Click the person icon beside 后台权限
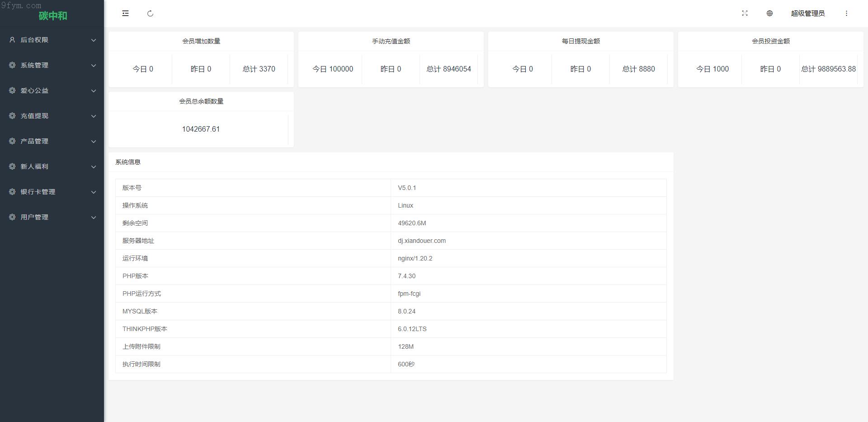 [12, 40]
